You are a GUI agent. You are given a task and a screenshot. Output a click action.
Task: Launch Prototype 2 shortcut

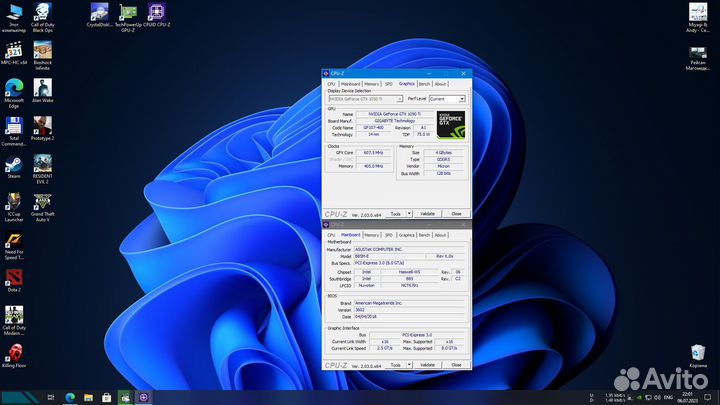(x=42, y=129)
